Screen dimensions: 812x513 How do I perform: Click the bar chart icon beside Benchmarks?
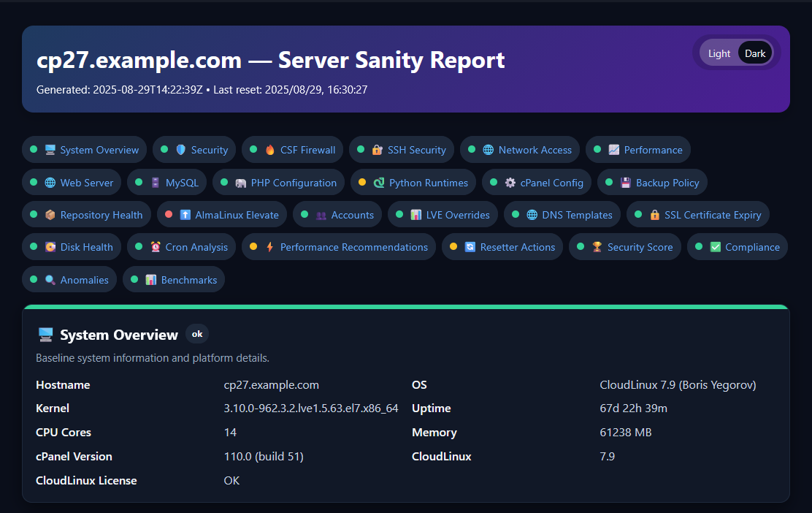(150, 280)
